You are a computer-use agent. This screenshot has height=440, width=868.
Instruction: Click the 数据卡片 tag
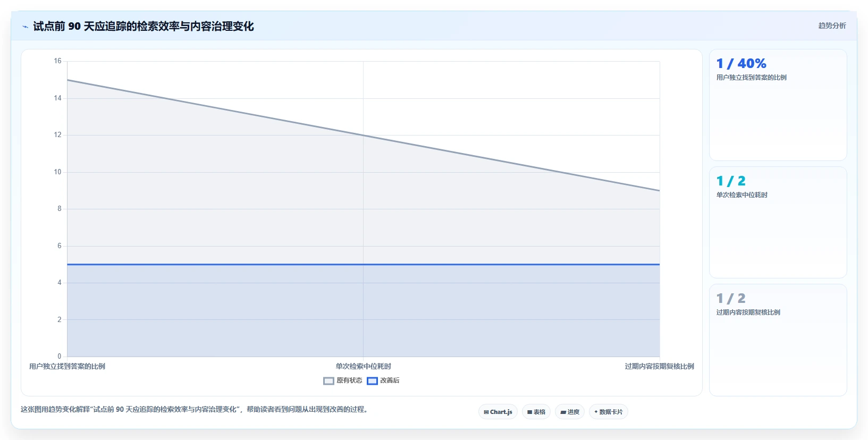tap(609, 412)
